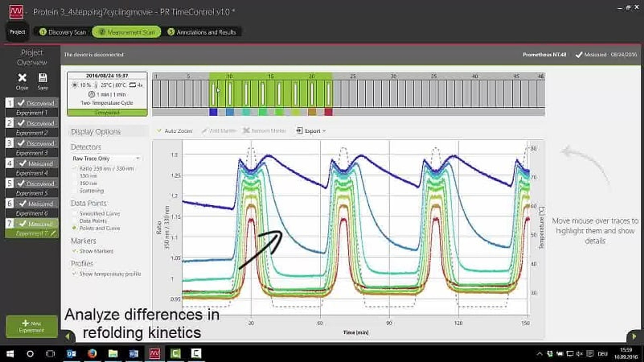Disable the Show Markers checkbox

tap(74, 251)
